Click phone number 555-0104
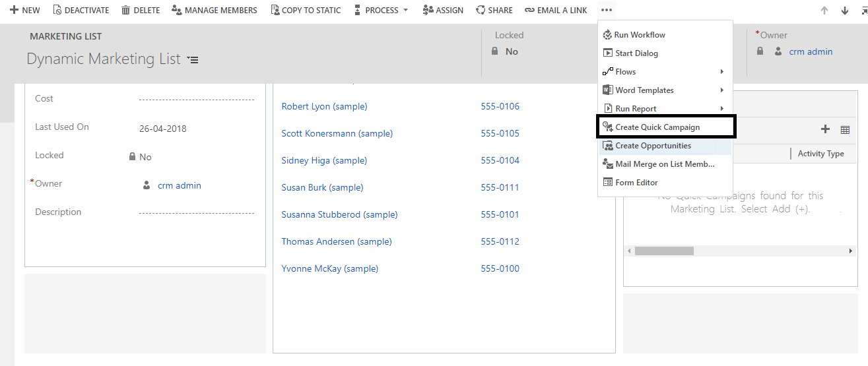868x366 pixels. (500, 160)
